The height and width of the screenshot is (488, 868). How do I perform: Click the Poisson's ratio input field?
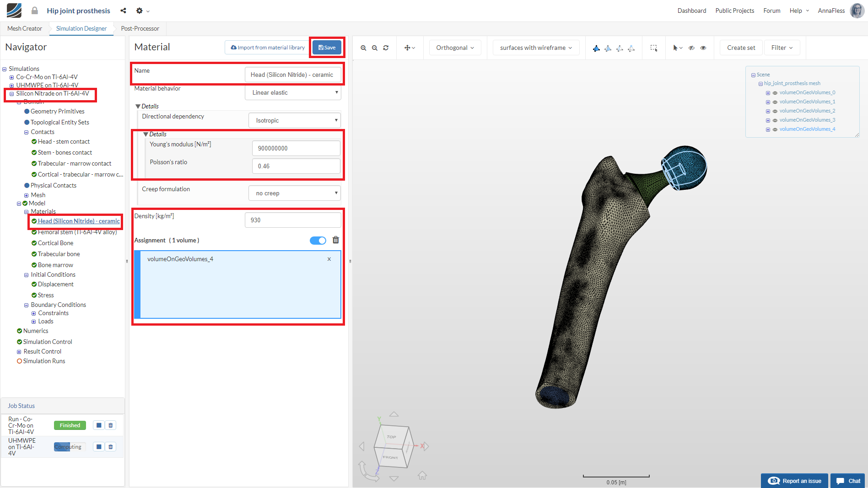[296, 166]
